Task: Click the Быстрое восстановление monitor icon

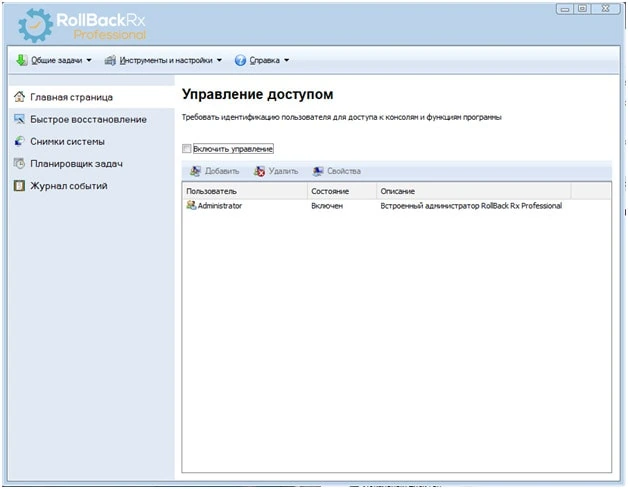Action: click(x=19, y=119)
